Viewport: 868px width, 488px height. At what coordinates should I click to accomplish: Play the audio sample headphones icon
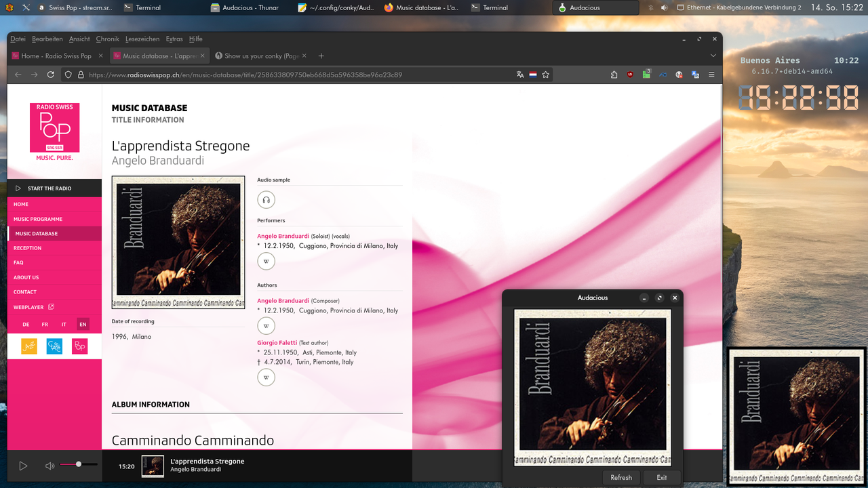tap(266, 199)
